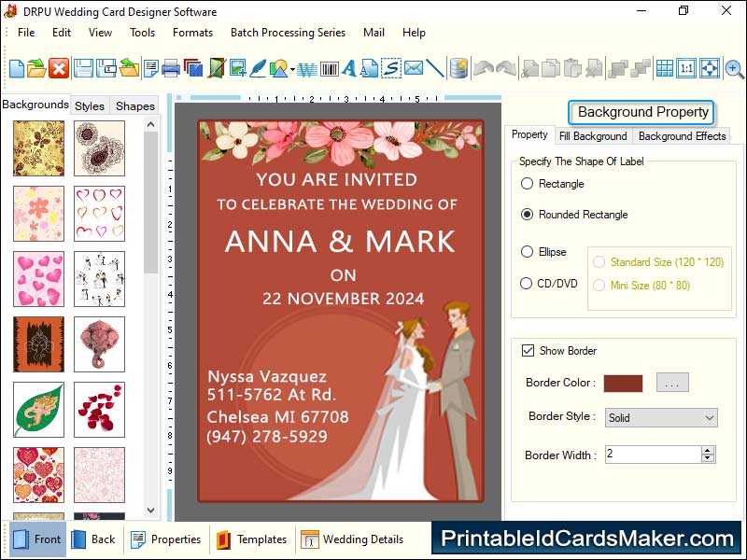The width and height of the screenshot is (747, 560).
Task: Click the zoom in magnifier icon
Action: (734, 68)
